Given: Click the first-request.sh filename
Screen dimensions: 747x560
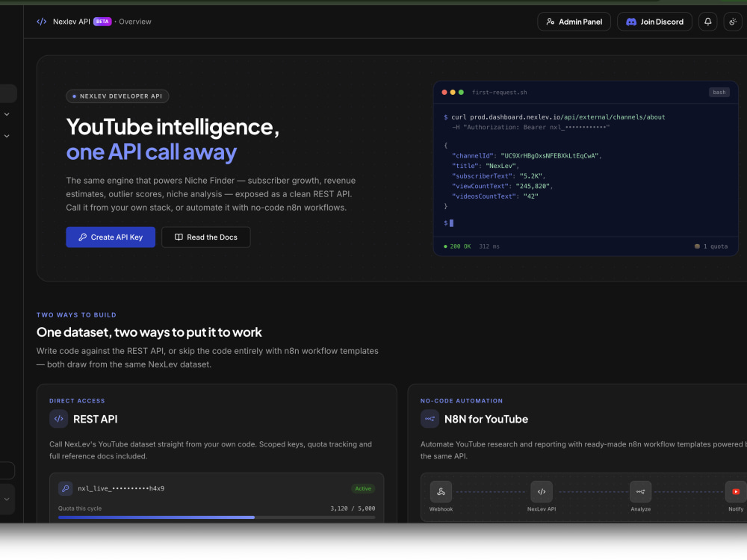Looking at the screenshot, I should click(499, 93).
